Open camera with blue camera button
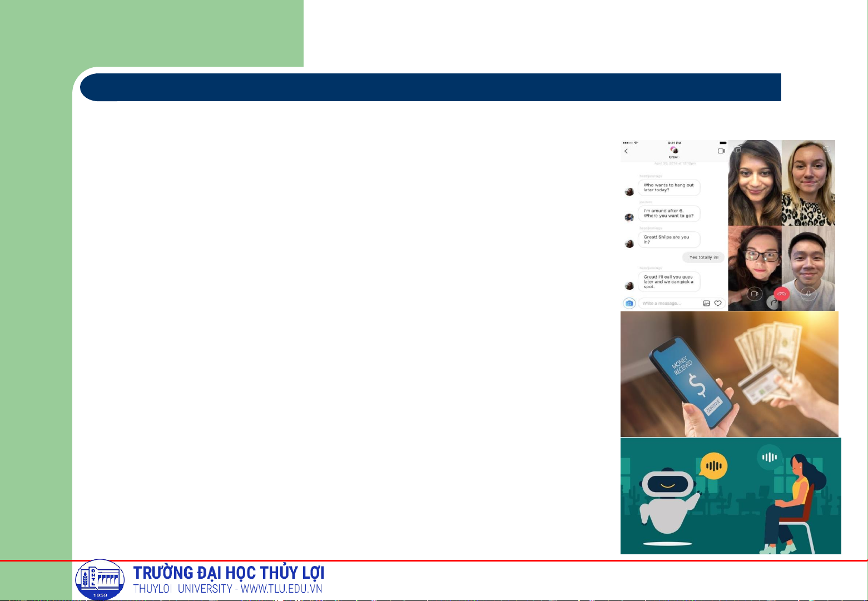 (629, 304)
